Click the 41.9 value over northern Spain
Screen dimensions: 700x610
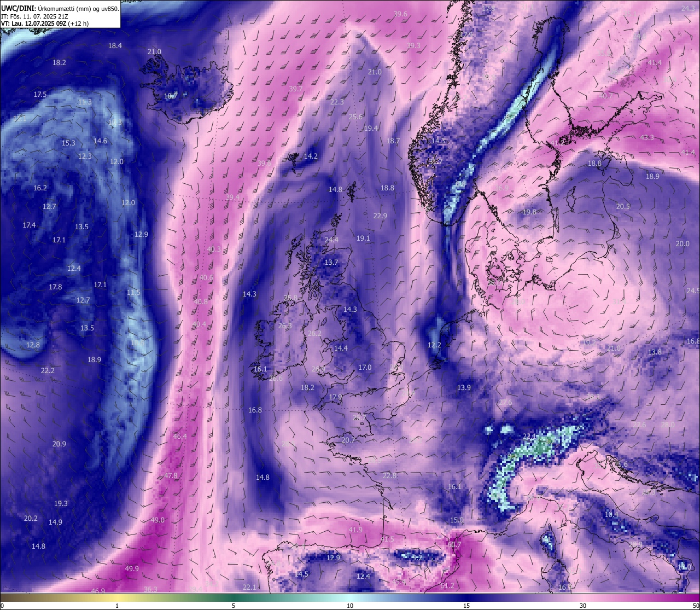tap(355, 530)
